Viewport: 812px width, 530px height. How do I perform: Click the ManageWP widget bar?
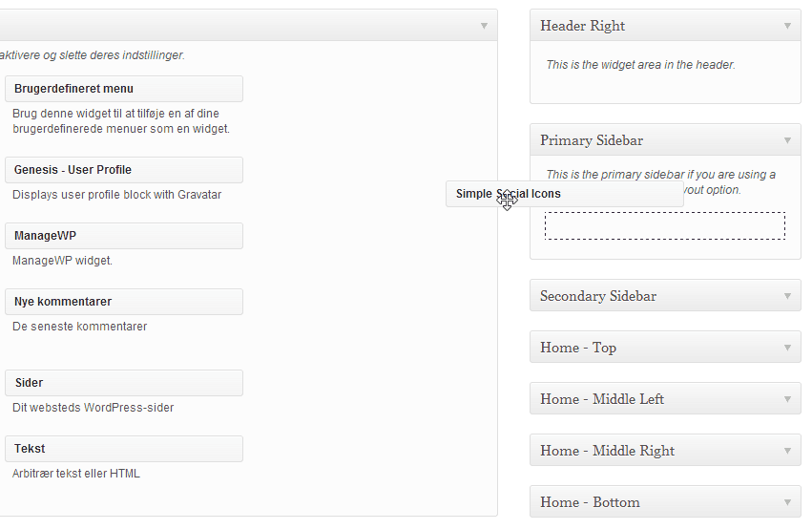coord(124,236)
